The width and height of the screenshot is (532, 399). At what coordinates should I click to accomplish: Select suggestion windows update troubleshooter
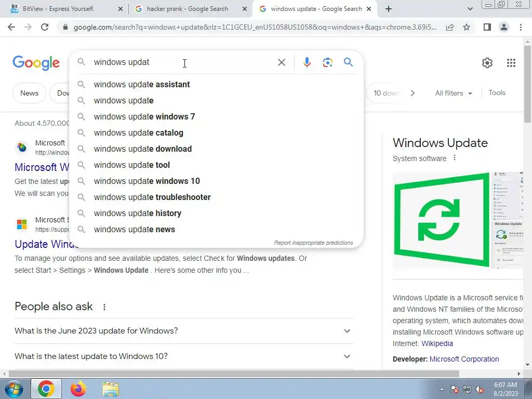(216, 197)
